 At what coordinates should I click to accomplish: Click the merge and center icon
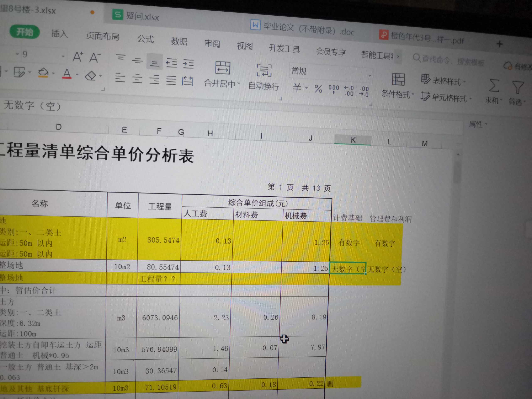[x=223, y=68]
